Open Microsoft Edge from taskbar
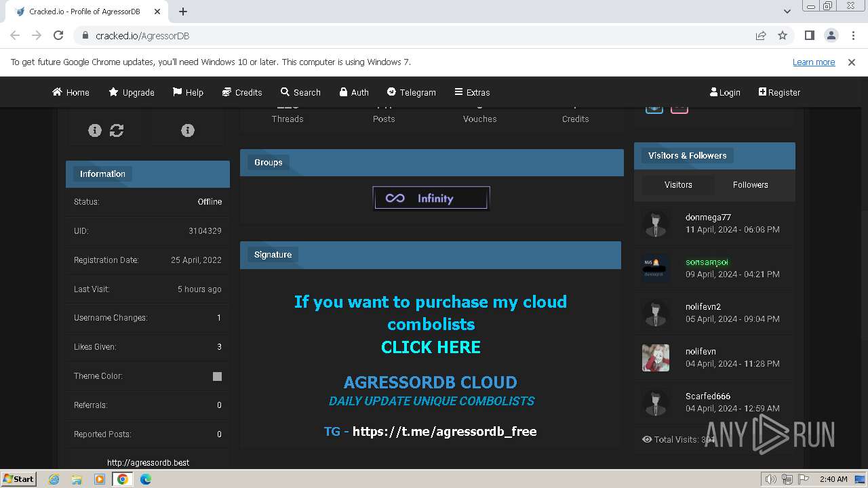The image size is (868, 488). (x=145, y=479)
